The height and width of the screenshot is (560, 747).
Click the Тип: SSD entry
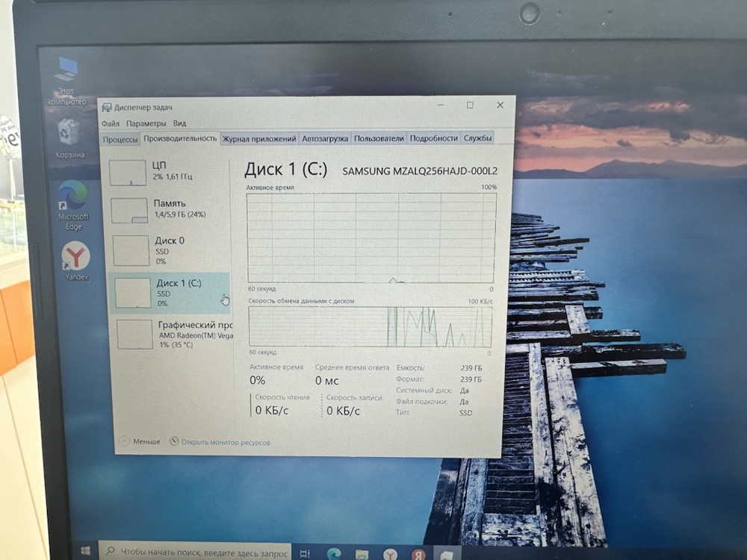coord(434,412)
